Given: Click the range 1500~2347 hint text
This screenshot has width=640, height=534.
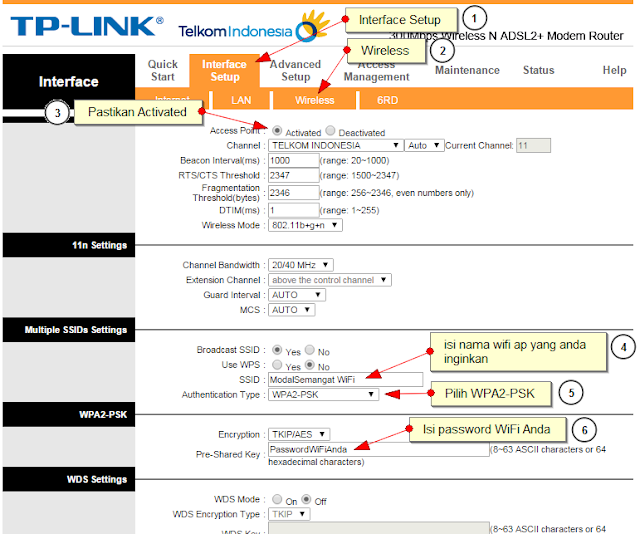Looking at the screenshot, I should [359, 176].
